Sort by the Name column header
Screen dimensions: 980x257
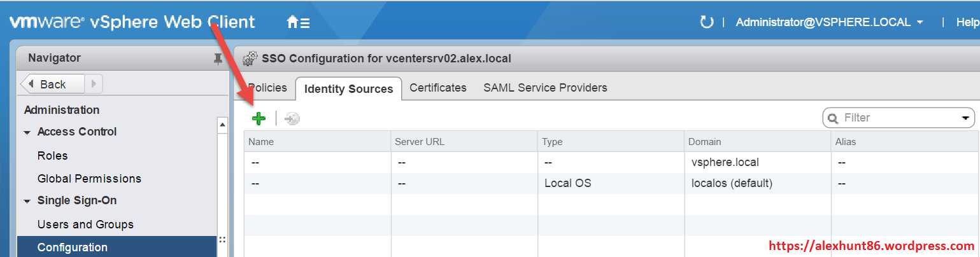[x=317, y=142]
